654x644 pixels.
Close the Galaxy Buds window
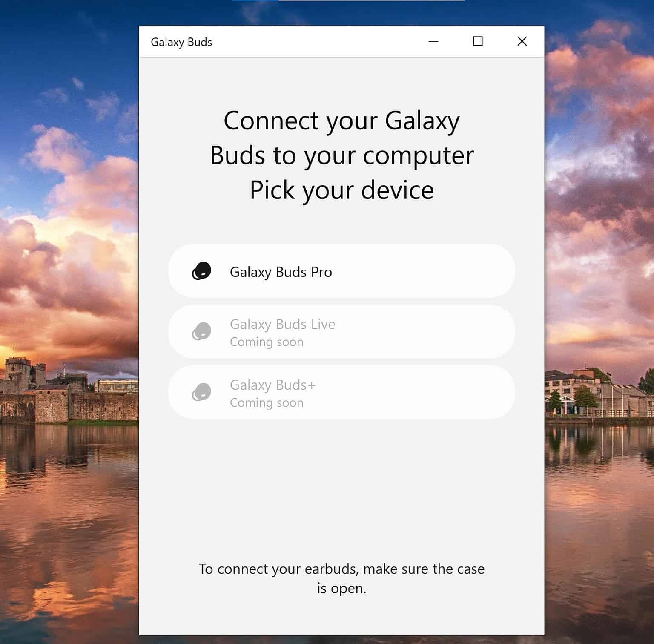522,41
